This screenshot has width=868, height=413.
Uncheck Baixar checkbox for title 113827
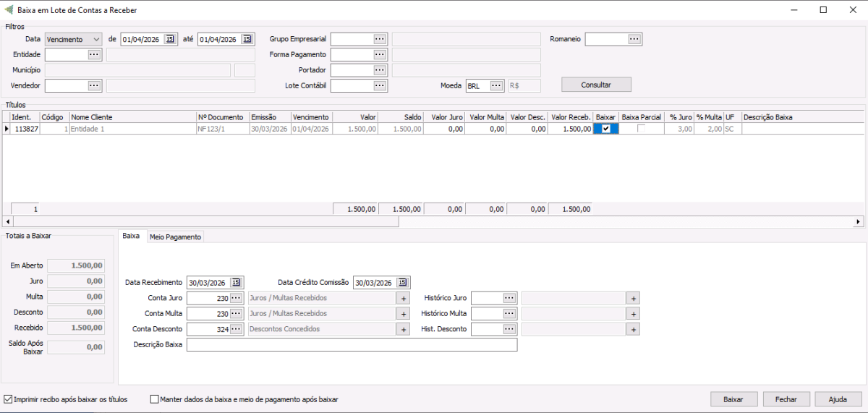click(x=606, y=129)
